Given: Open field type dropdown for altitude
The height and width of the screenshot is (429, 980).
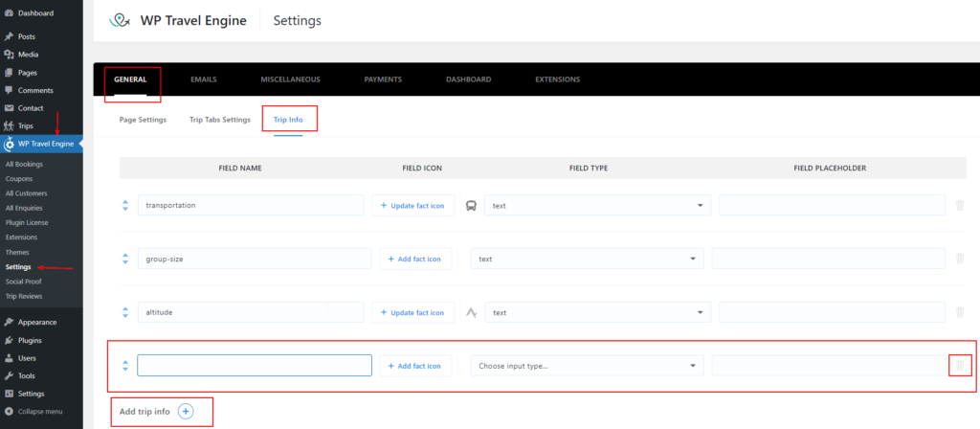Looking at the screenshot, I should (597, 313).
